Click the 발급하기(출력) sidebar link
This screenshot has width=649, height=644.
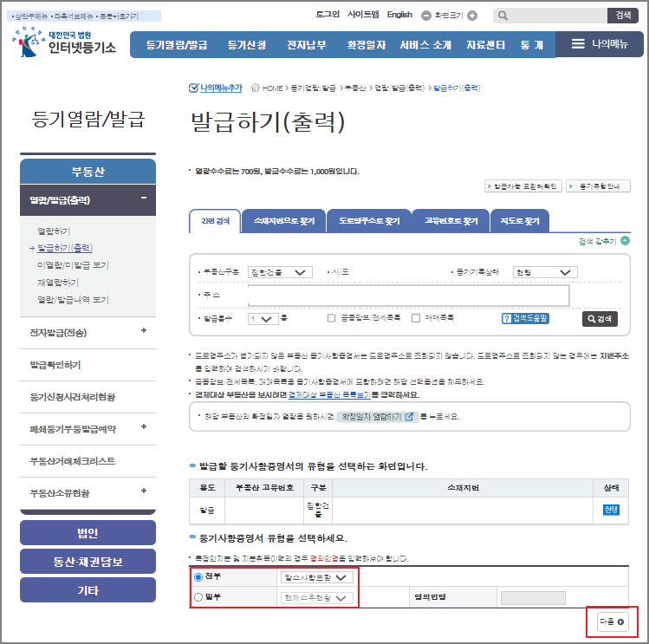pos(65,248)
